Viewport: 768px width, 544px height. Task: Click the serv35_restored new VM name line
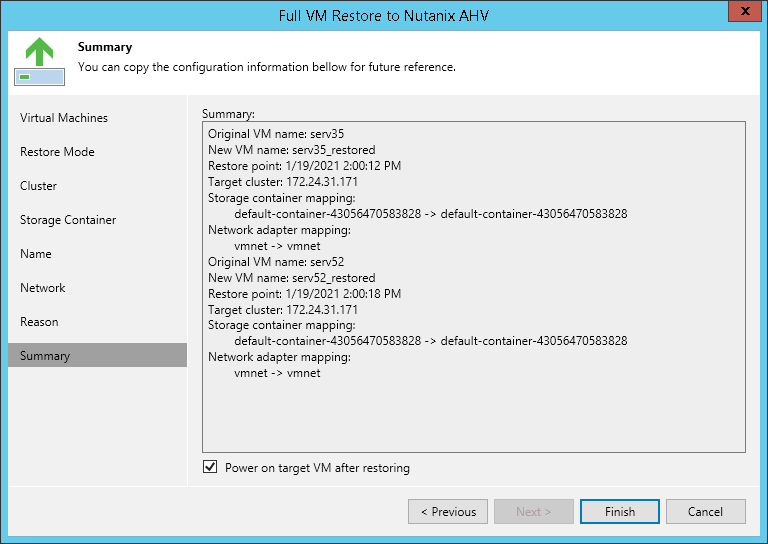tap(291, 150)
